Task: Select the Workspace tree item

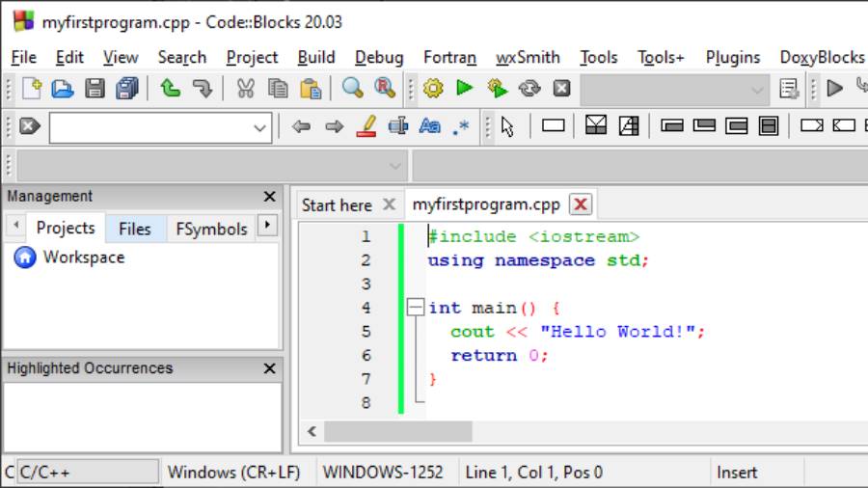Action: coord(83,258)
